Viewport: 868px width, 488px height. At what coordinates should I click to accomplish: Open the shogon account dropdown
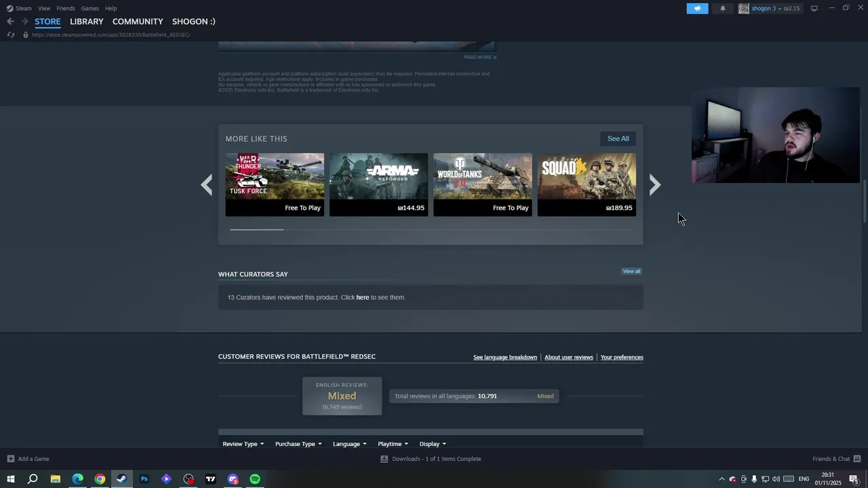pos(766,8)
